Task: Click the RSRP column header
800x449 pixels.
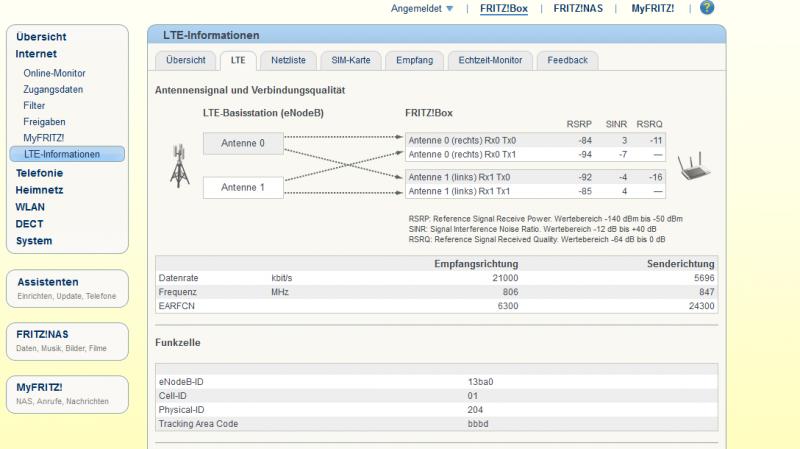Action: click(579, 124)
